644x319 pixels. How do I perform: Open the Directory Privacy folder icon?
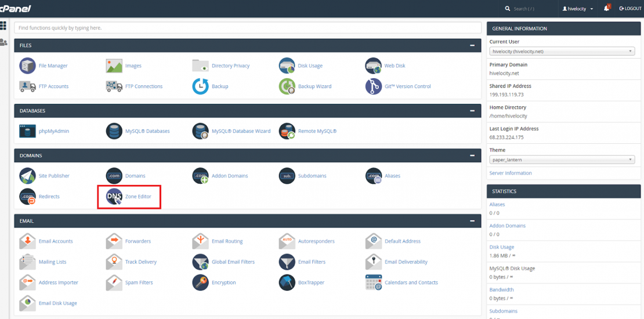[201, 66]
